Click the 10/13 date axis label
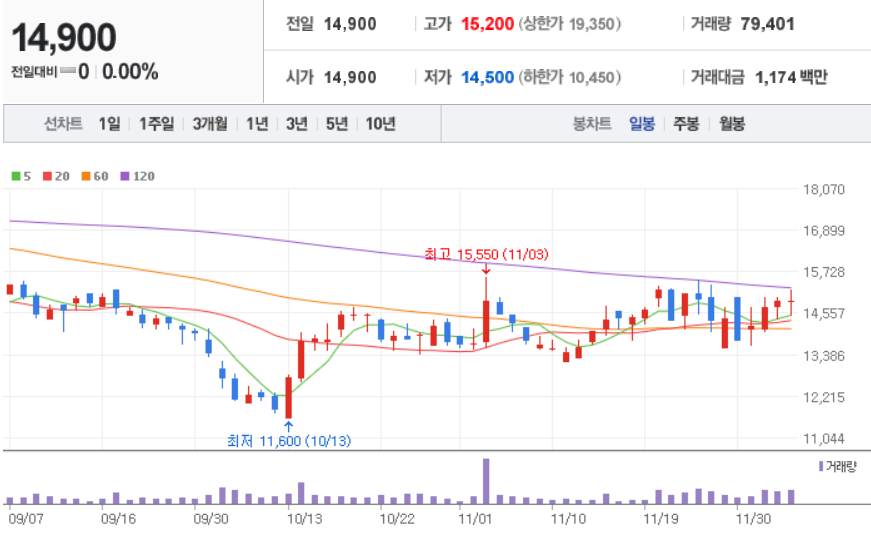The height and width of the screenshot is (548, 871). tap(304, 519)
